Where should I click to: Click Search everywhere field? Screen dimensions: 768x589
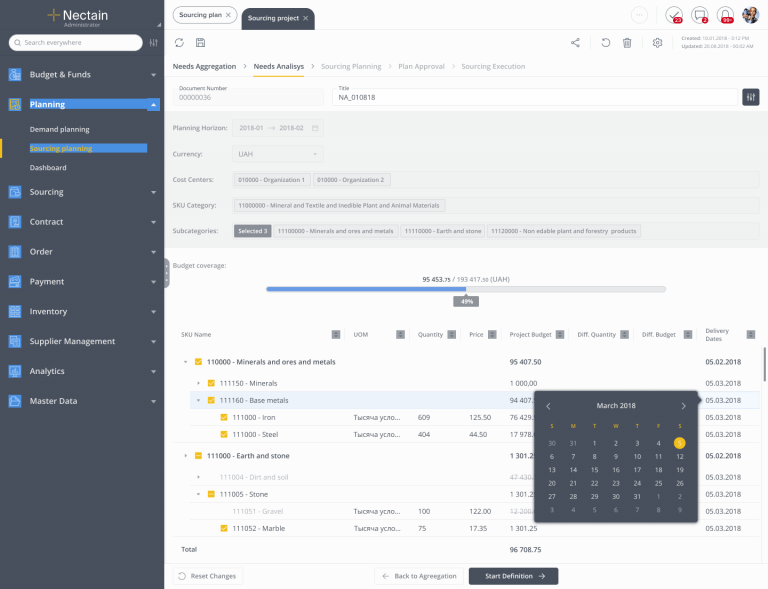[75, 43]
